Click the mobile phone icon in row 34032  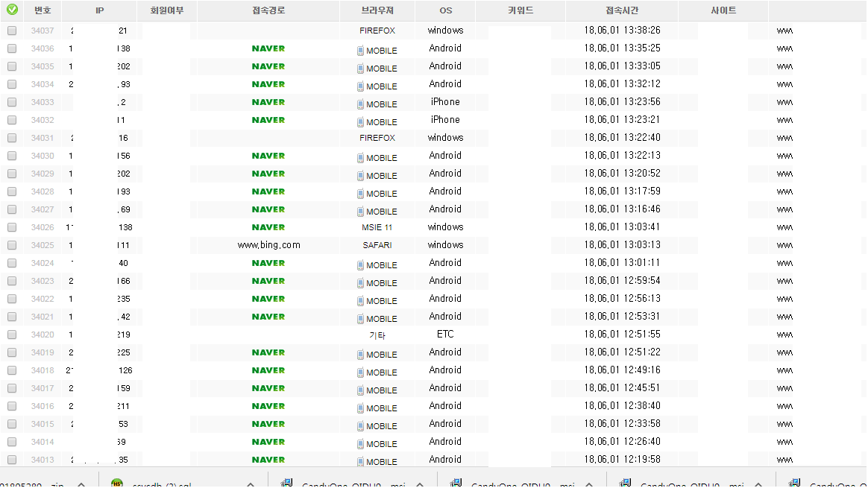pyautogui.click(x=360, y=122)
